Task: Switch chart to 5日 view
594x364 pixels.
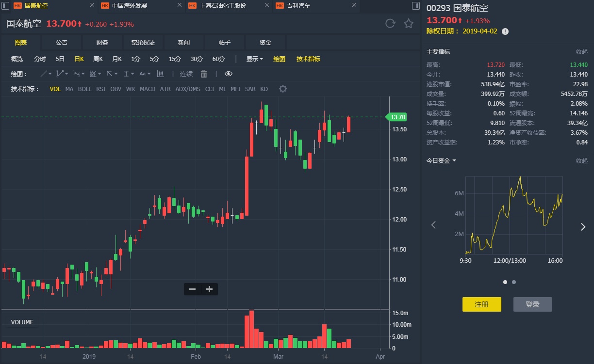Action: coord(60,59)
